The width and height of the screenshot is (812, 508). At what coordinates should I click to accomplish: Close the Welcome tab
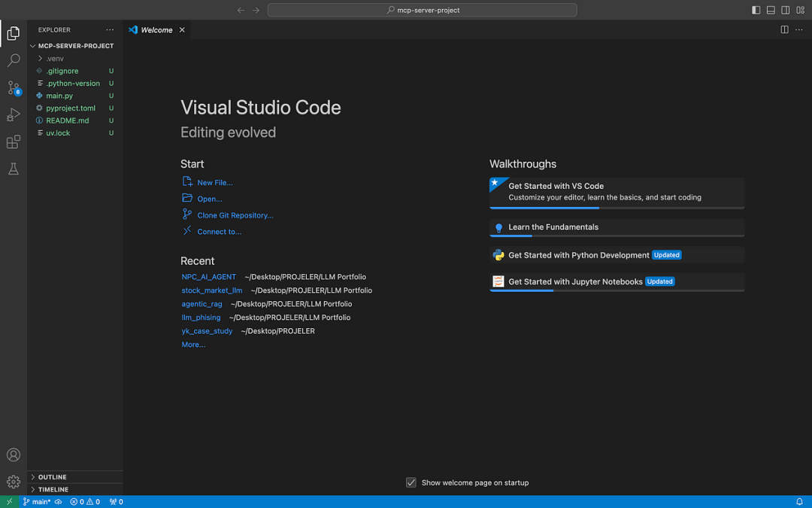[182, 30]
